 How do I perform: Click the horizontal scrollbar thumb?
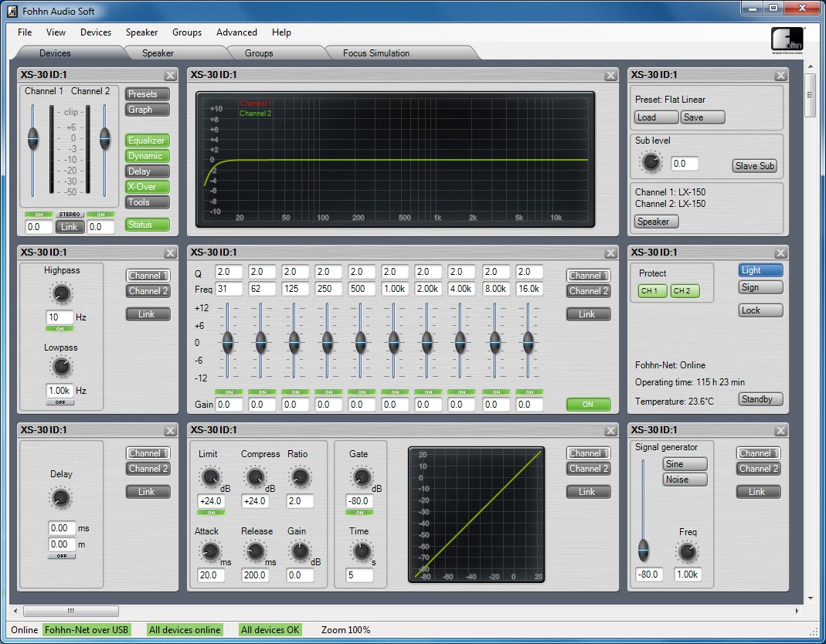(71, 611)
